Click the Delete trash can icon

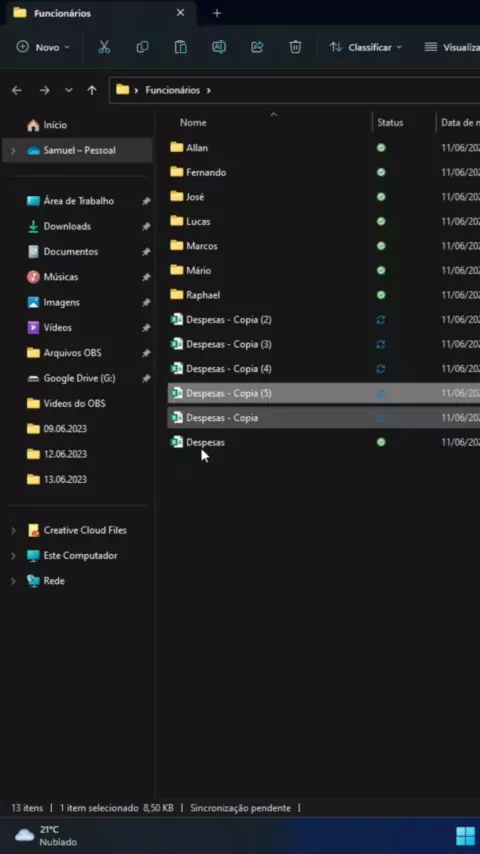(x=295, y=47)
